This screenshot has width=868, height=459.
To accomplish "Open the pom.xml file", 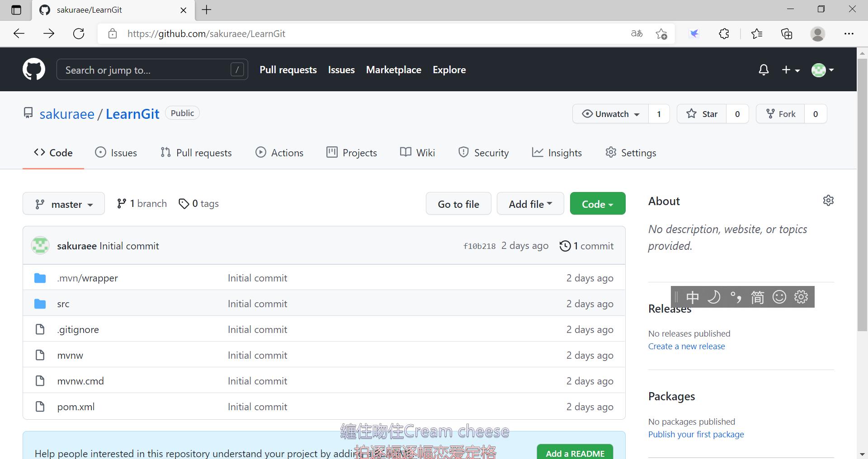I will 76,407.
